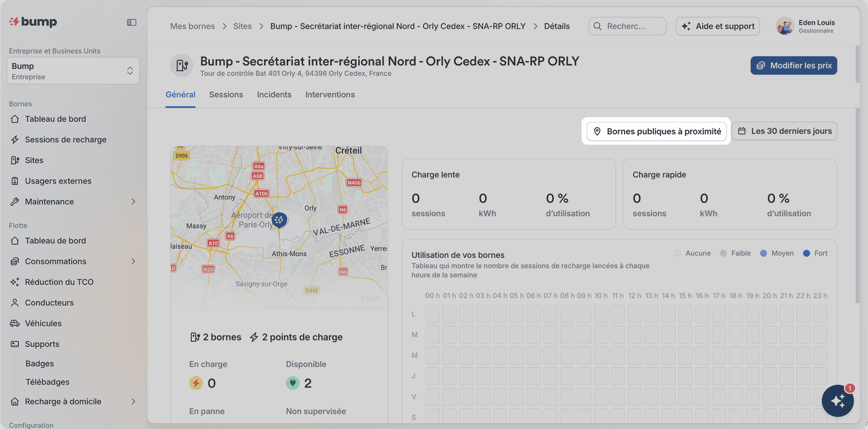The image size is (868, 429).
Task: Click the Faible legend swatch
Action: [723, 253]
